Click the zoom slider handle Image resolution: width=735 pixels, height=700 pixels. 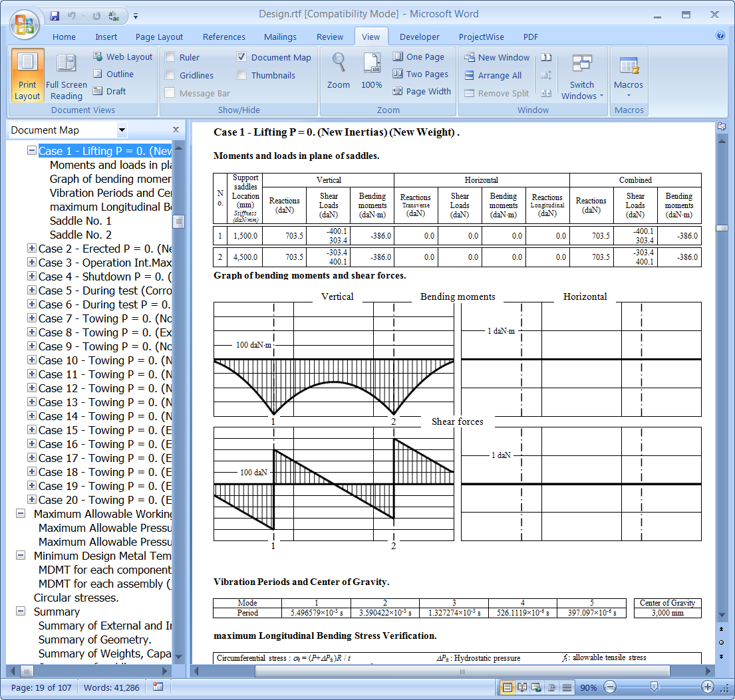click(x=655, y=687)
